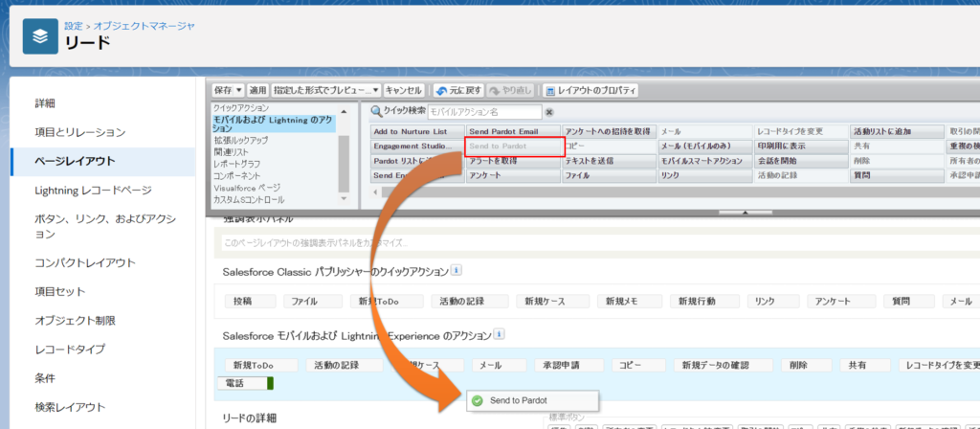The width and height of the screenshot is (980, 429).
Task: Open the 指定した形式でプレビュー dropdown
Action: (x=326, y=91)
